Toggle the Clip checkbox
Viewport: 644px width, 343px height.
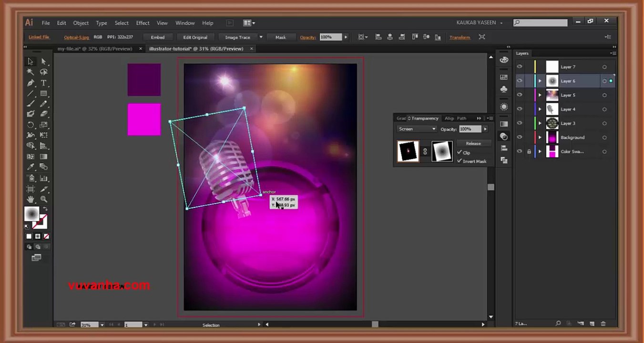tap(460, 152)
